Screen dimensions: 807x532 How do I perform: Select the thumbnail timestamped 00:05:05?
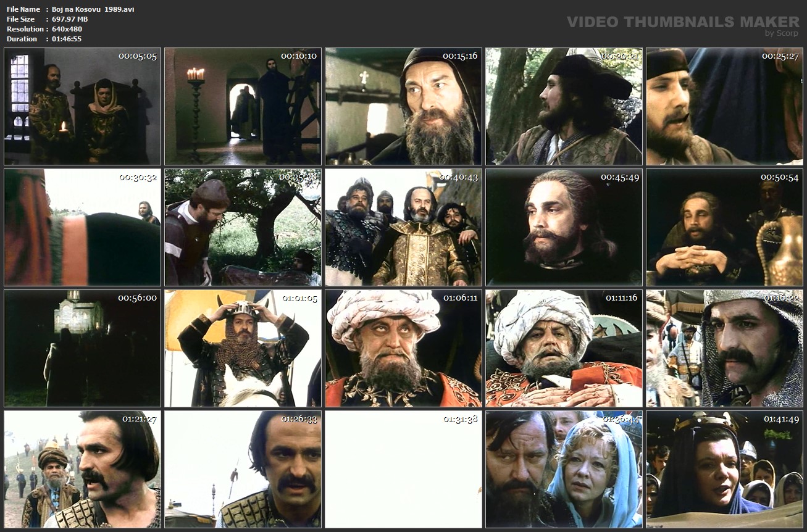(x=82, y=106)
